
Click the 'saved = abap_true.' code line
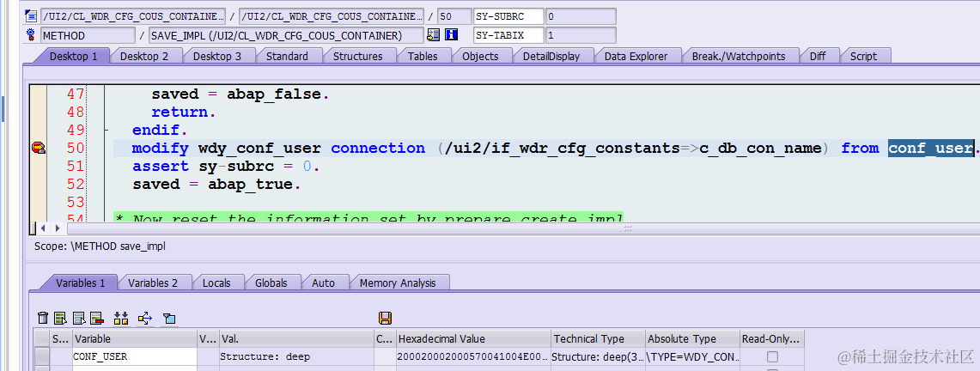click(216, 185)
